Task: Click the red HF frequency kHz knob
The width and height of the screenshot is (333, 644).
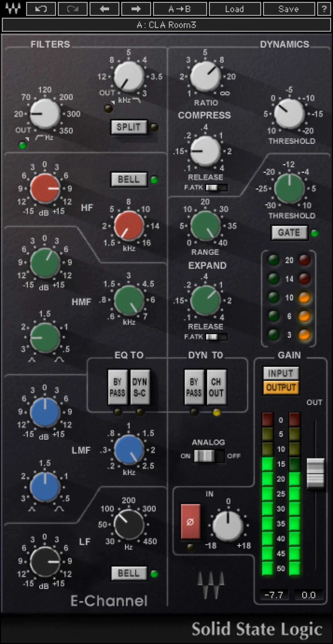Action: [129, 225]
